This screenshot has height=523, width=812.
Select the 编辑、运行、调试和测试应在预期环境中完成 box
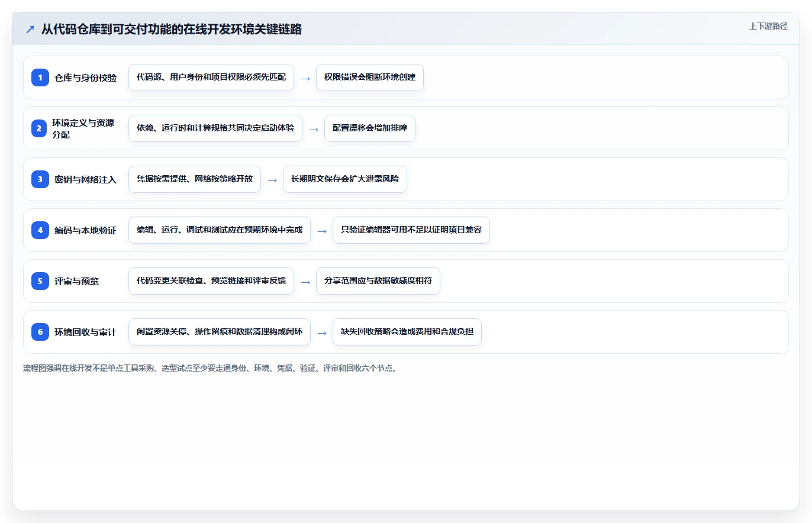click(220, 230)
